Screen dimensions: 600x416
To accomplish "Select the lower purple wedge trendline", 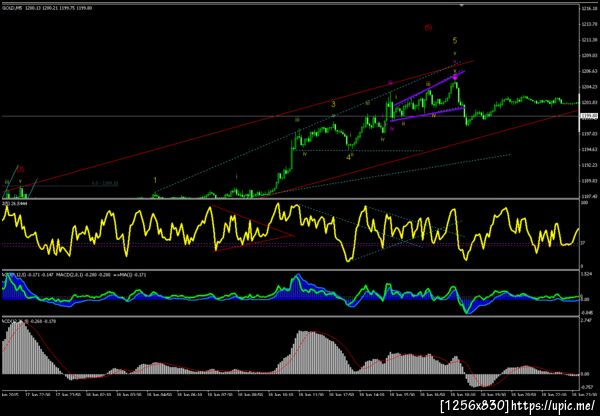I will tap(427, 114).
